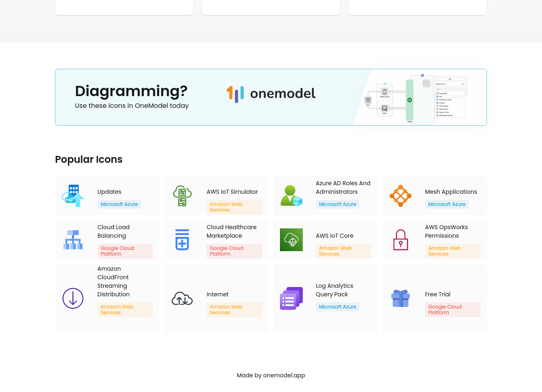The width and height of the screenshot is (542, 392).
Task: Click the Diagramming? banner heading
Action: pyautogui.click(x=131, y=91)
